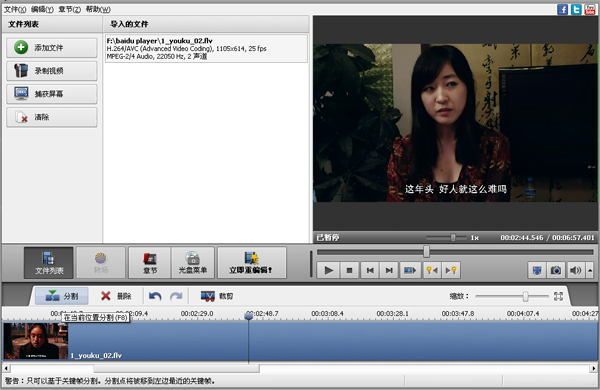Select the 1_youku_02.flv clip thumbnail on the timeline

click(36, 341)
